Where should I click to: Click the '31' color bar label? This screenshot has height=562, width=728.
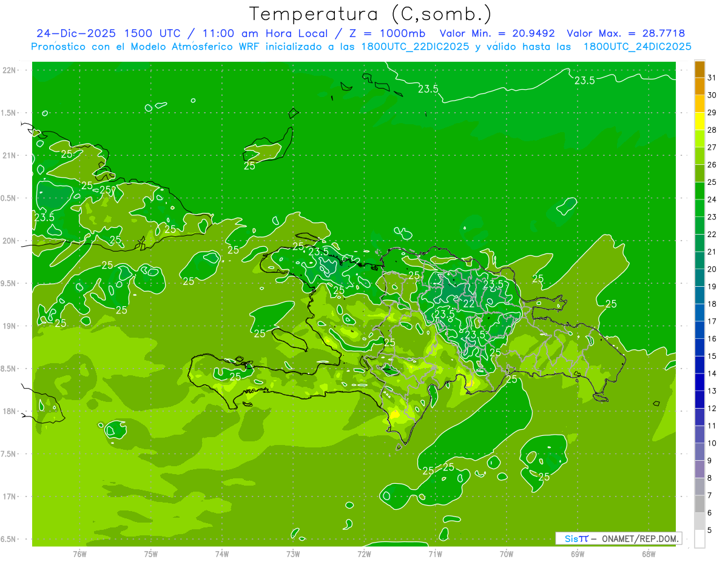click(x=712, y=78)
